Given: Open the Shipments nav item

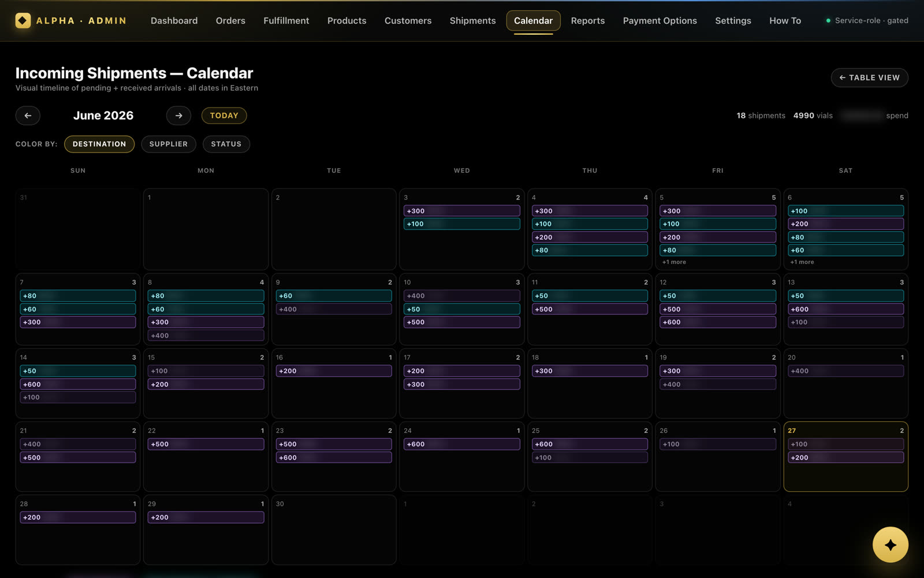Looking at the screenshot, I should [x=472, y=21].
